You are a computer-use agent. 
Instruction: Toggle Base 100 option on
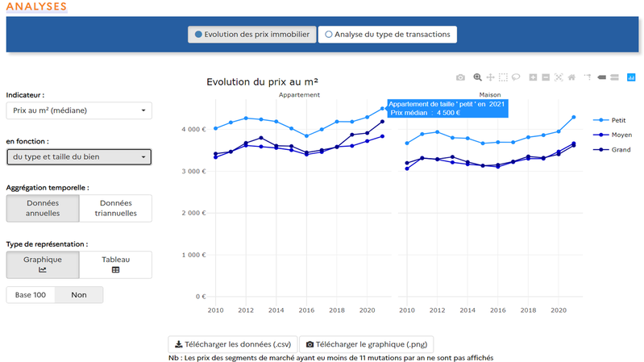[30, 295]
